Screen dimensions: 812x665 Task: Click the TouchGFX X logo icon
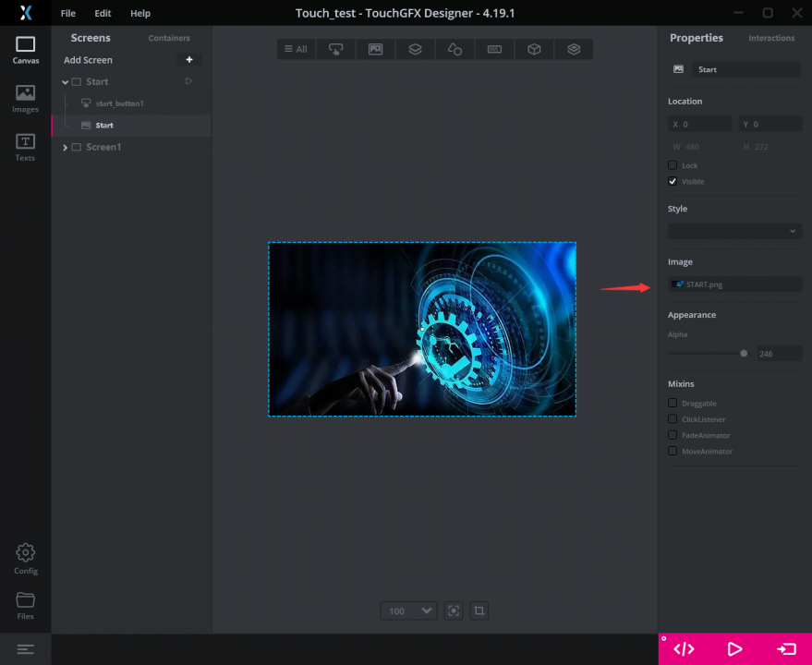pyautogui.click(x=25, y=13)
